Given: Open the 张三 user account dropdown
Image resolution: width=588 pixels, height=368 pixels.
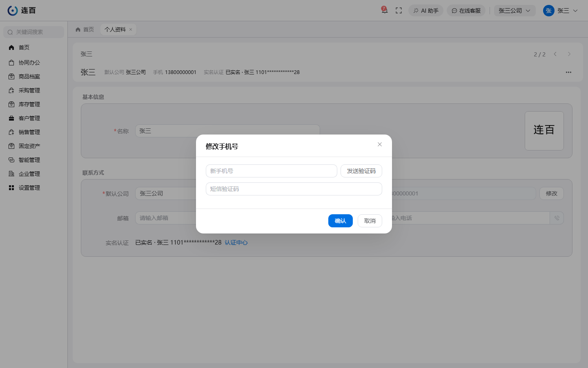Looking at the screenshot, I should (x=561, y=11).
